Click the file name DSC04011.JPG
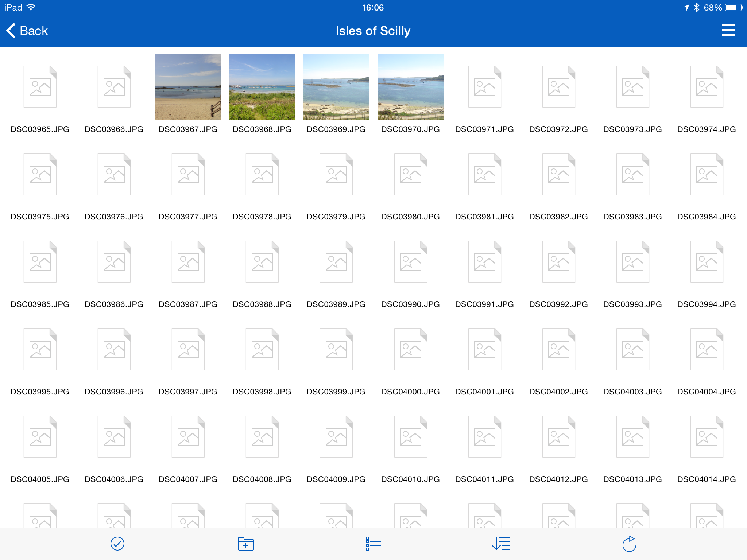The width and height of the screenshot is (747, 560). (x=485, y=479)
